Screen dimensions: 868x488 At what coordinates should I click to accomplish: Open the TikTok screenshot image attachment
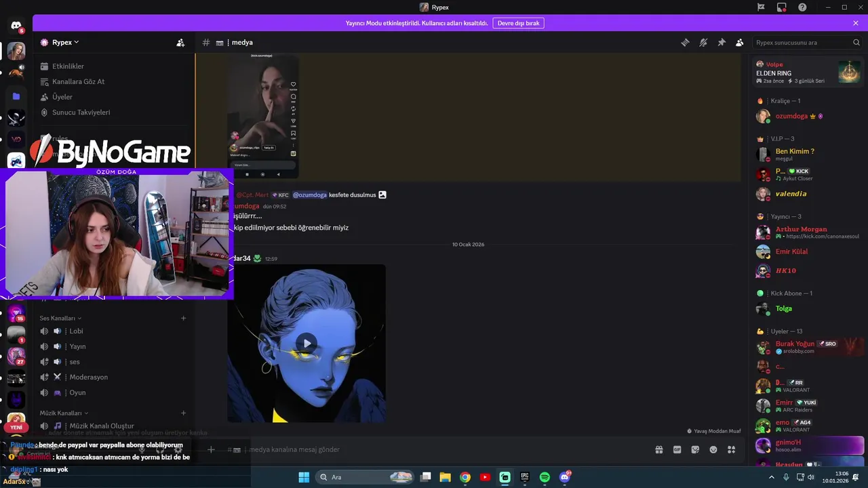point(263,116)
